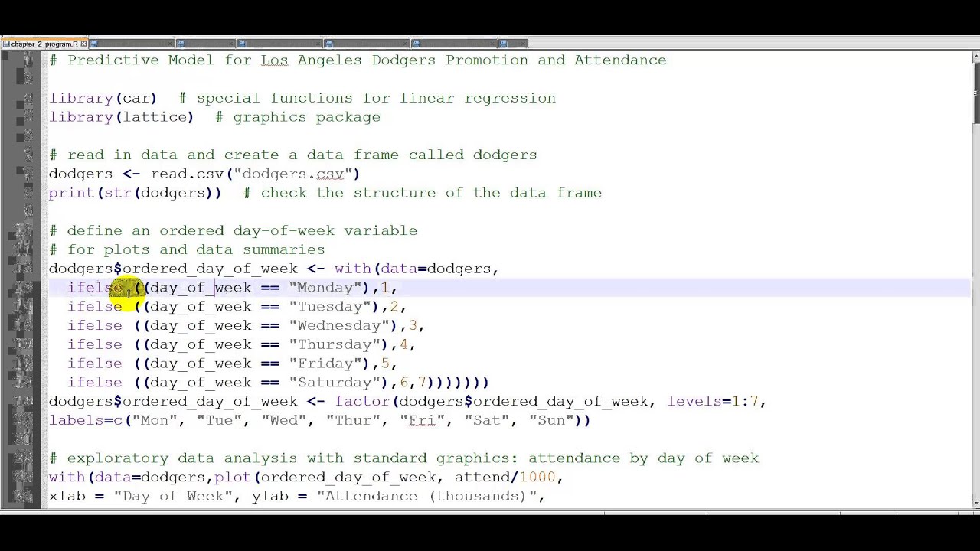The height and width of the screenshot is (551, 980).
Task: Click the 'print(str(dodgers))' code
Action: 135,193
